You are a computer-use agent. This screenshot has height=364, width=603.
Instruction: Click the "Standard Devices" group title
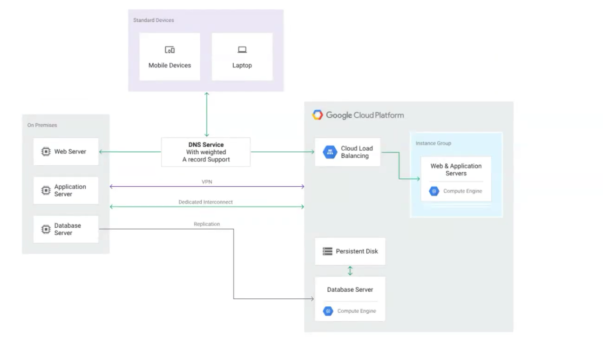pyautogui.click(x=154, y=20)
